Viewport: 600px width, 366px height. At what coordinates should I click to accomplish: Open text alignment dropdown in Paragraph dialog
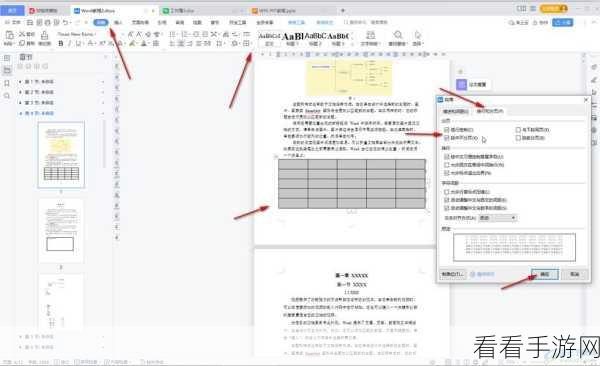(498, 218)
